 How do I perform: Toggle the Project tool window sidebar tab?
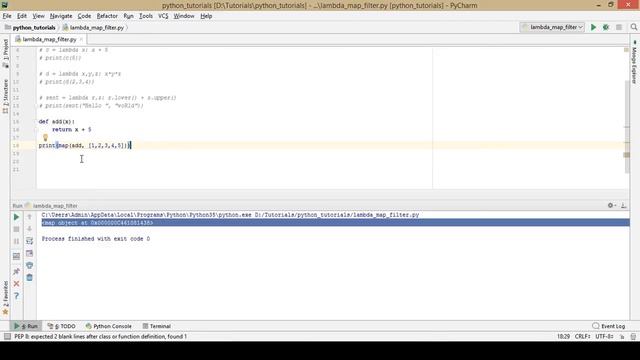click(5, 53)
